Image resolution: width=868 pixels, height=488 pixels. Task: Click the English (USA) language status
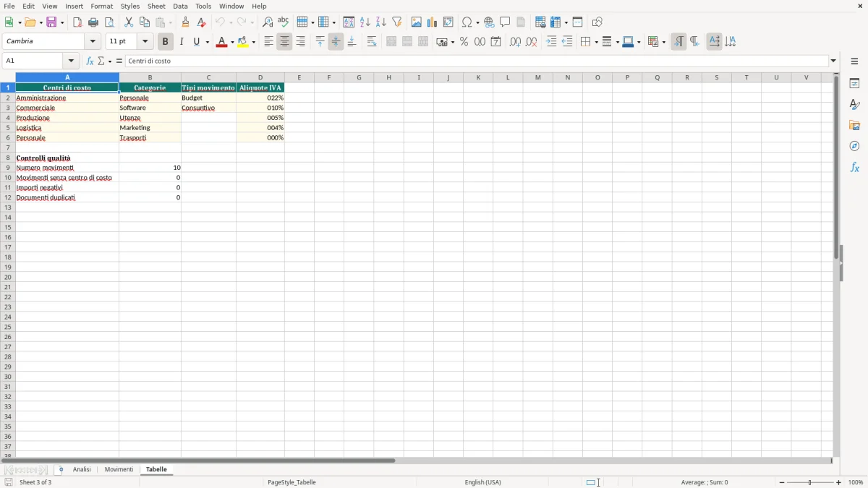click(482, 482)
